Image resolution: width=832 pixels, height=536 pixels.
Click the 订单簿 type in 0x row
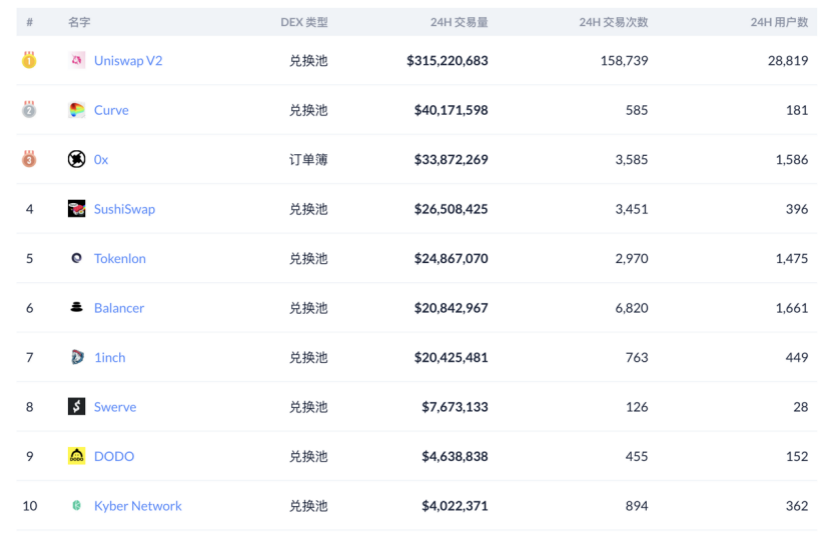coord(308,159)
